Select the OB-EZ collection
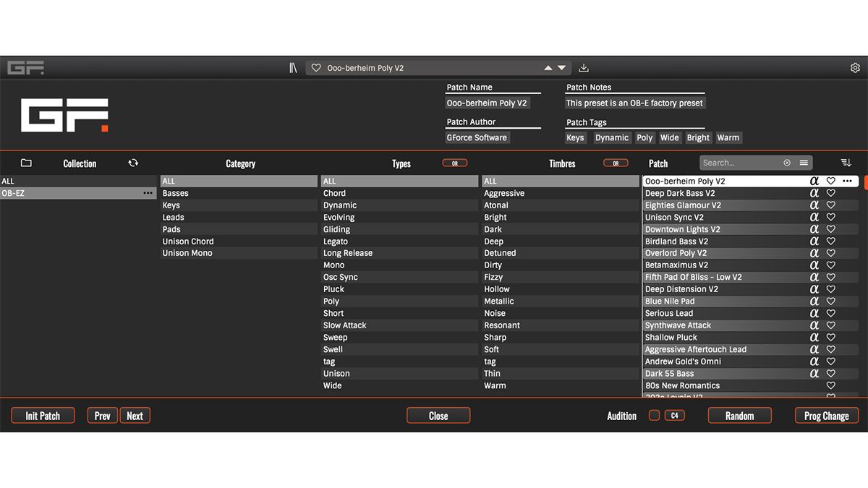 (78, 193)
